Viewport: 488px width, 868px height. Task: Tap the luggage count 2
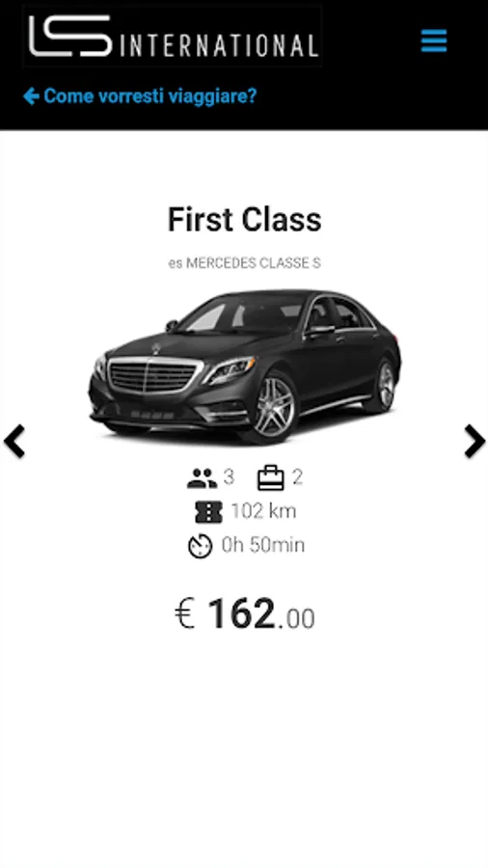297,477
